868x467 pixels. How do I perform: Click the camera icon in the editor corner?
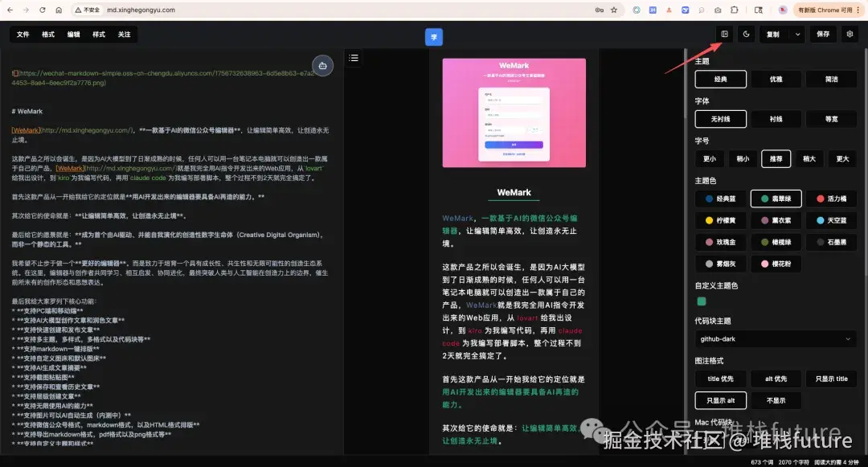pos(322,65)
